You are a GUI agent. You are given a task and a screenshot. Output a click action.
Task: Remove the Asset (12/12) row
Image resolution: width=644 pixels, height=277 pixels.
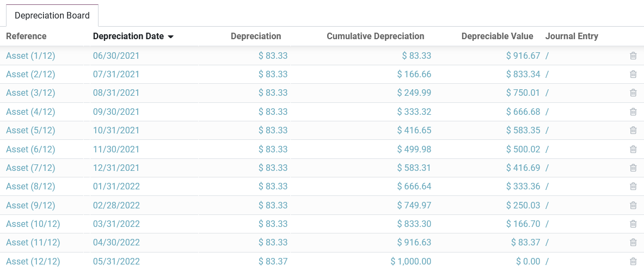[633, 261]
